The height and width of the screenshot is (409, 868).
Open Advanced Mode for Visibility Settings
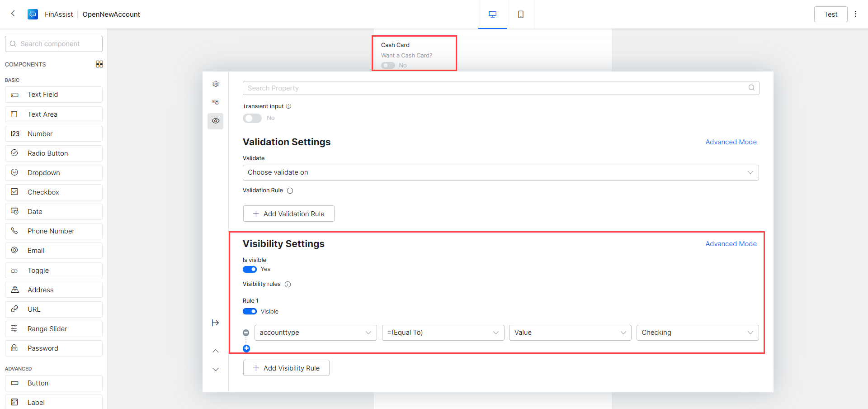(731, 244)
